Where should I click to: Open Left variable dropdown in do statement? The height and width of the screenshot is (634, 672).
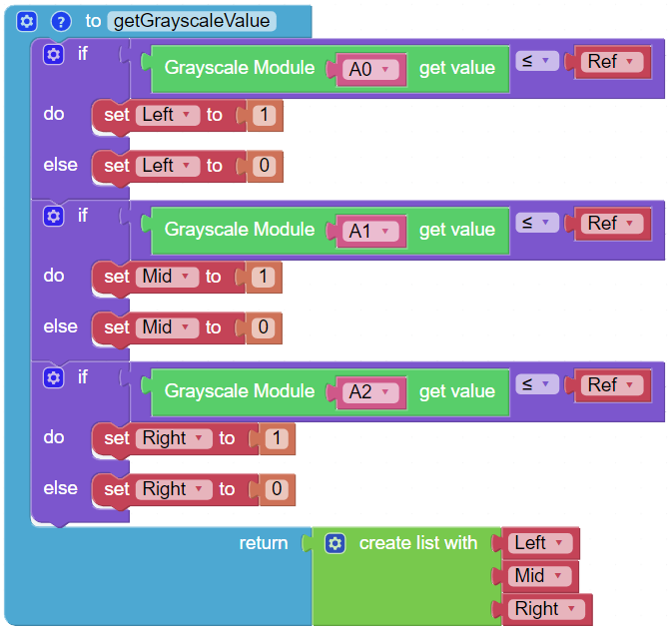coord(168,115)
